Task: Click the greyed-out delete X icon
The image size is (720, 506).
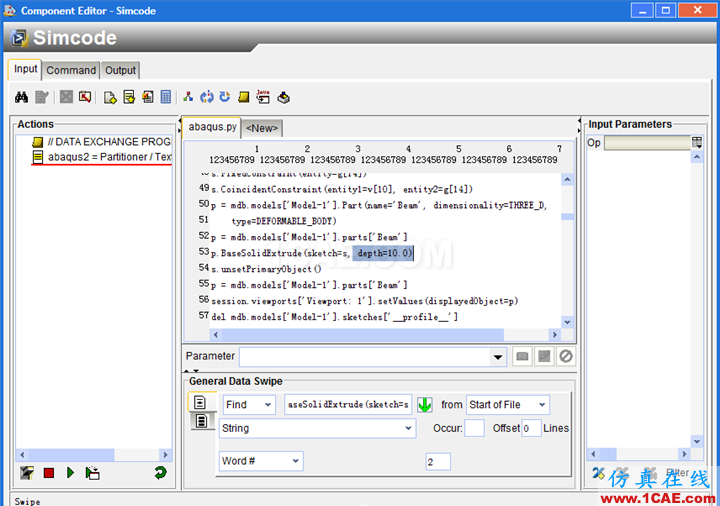Action: coord(66,97)
